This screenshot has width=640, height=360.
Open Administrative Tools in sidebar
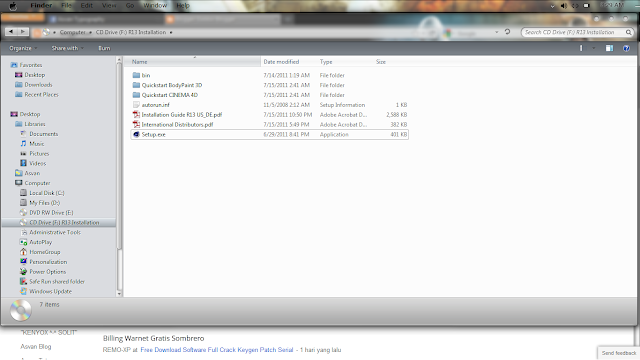(55, 232)
